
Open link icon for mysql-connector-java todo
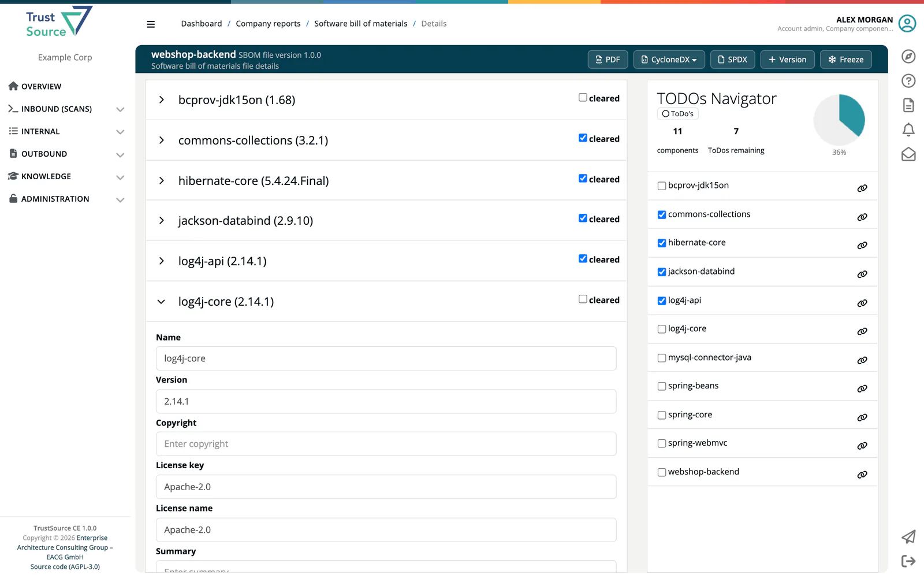(x=862, y=361)
